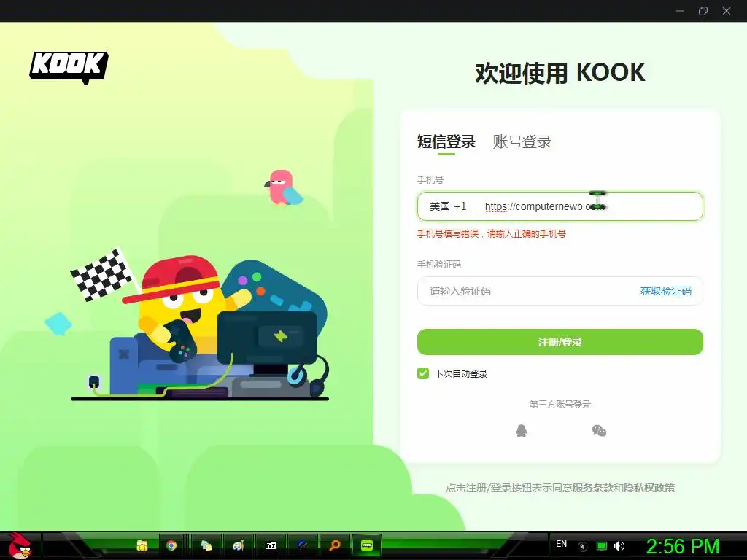Log in with the WeChat icon

point(599,430)
